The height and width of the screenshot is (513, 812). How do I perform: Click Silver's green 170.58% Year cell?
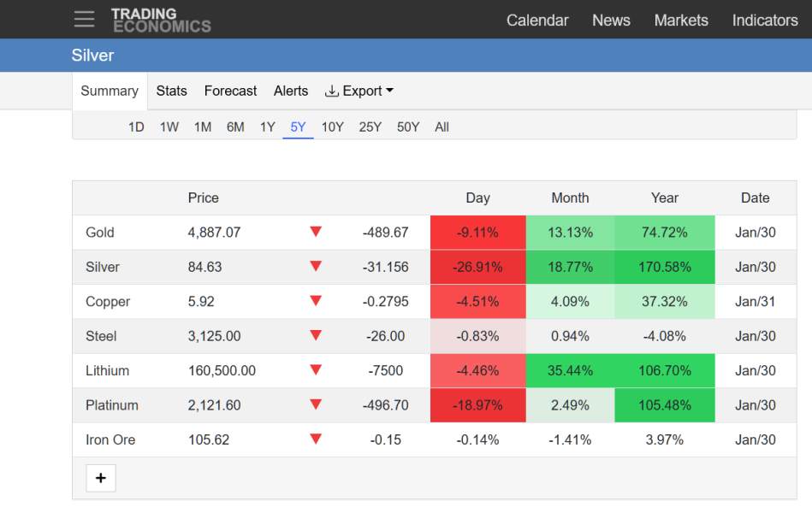point(664,267)
